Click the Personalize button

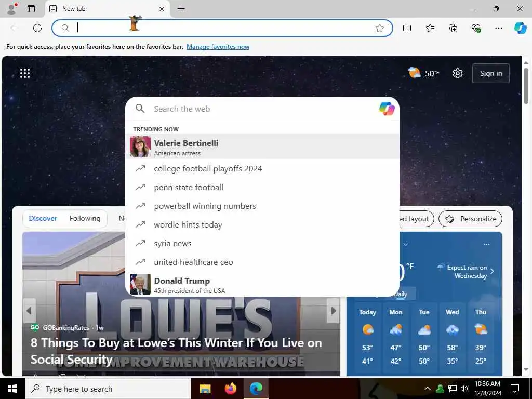(470, 219)
